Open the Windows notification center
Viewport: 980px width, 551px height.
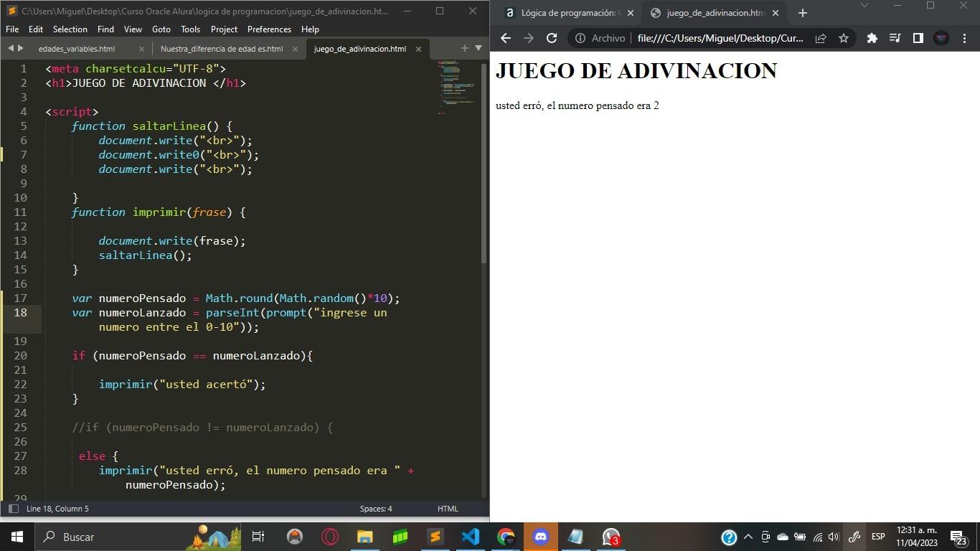959,537
